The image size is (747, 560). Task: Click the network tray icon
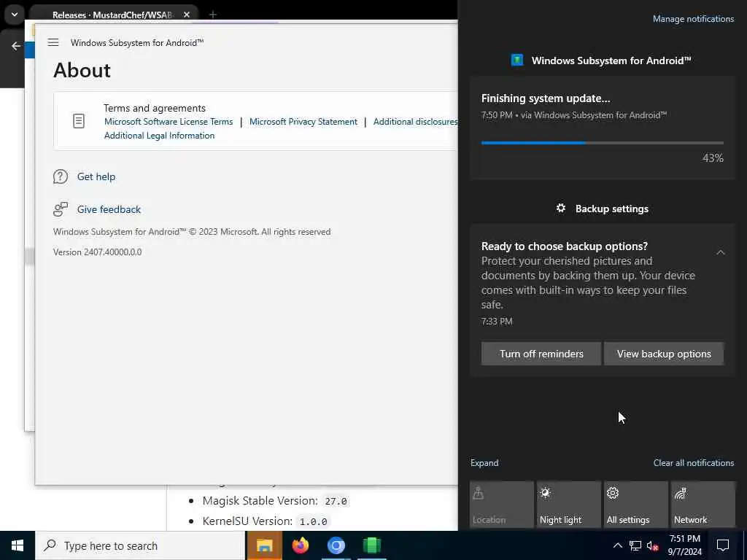[x=635, y=545]
